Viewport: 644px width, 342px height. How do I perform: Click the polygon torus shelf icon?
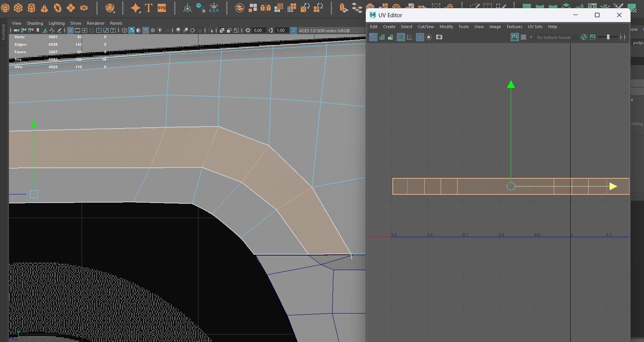tap(57, 8)
